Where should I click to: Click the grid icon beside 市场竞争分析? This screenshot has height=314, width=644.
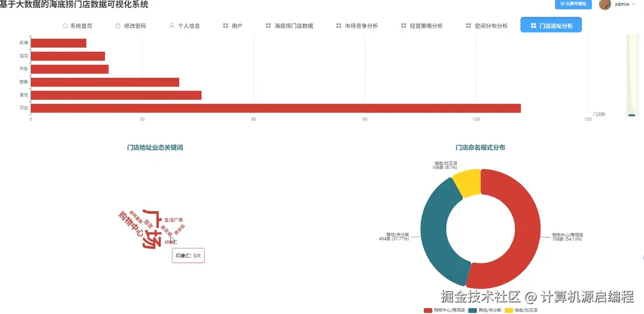pos(339,26)
